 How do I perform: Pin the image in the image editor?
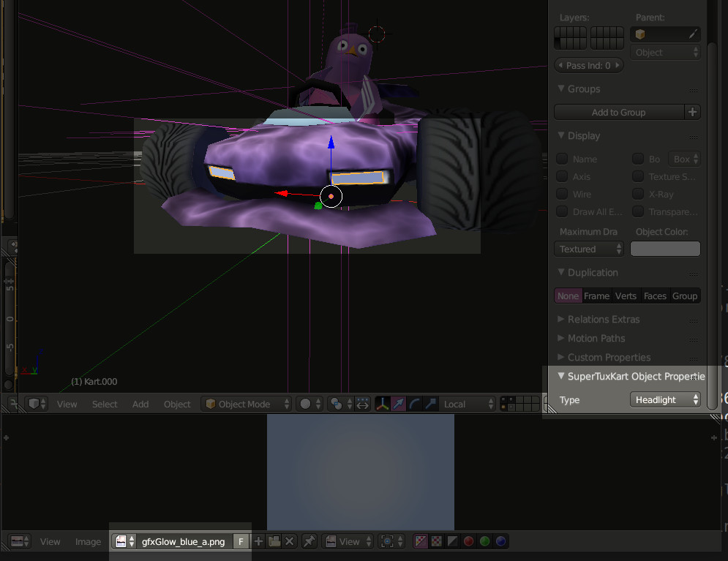(309, 541)
